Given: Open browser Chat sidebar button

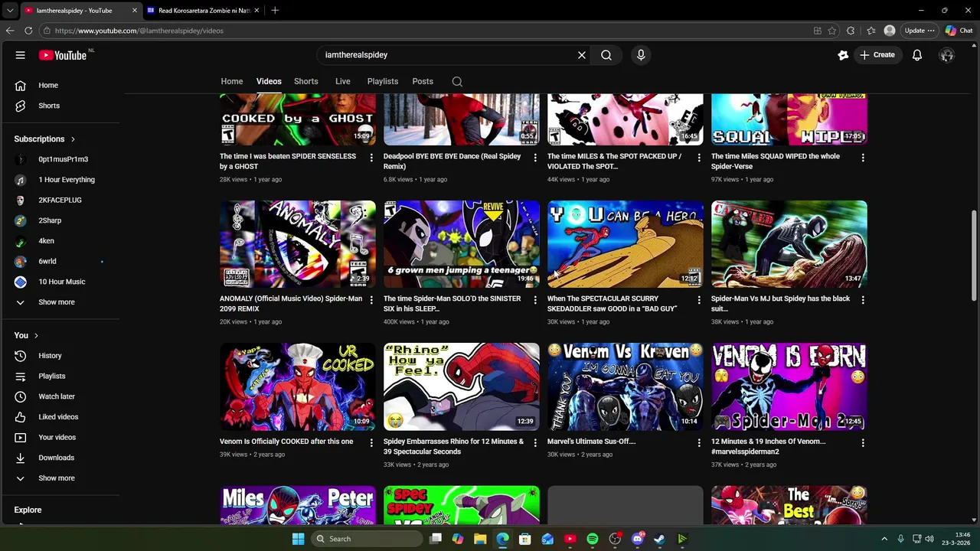Looking at the screenshot, I should coord(959,31).
